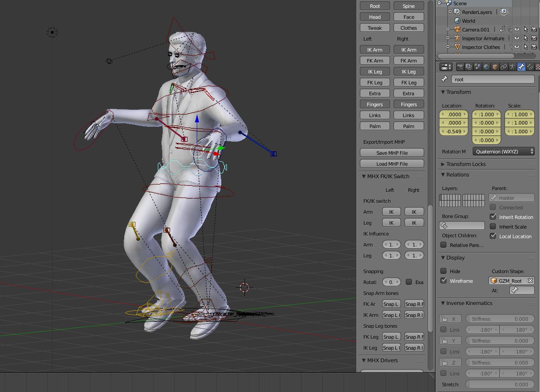Screen dimensions: 540x392
Task: Toggle selectability arrow for Camera.001
Action: [x=526, y=29]
